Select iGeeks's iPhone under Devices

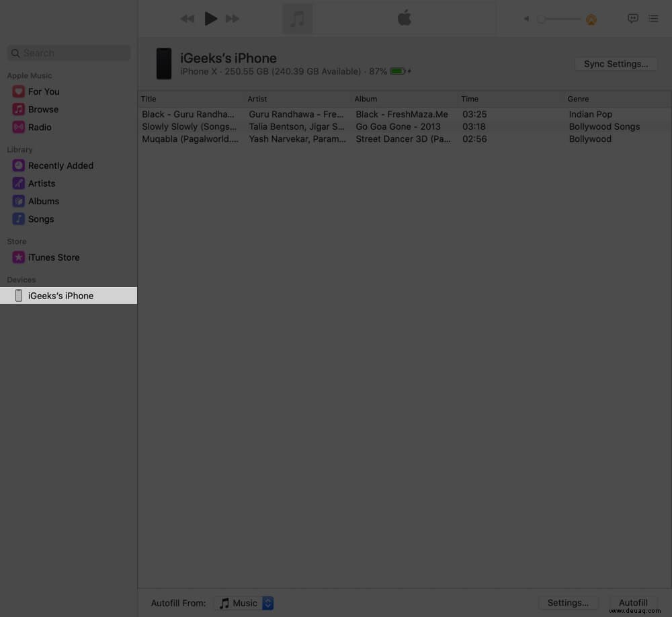(69, 296)
